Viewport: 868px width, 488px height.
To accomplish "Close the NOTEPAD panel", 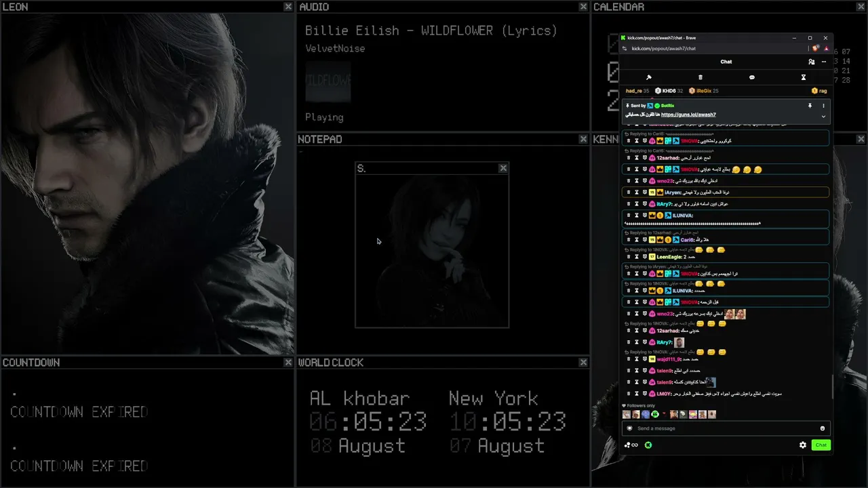I will tap(583, 139).
